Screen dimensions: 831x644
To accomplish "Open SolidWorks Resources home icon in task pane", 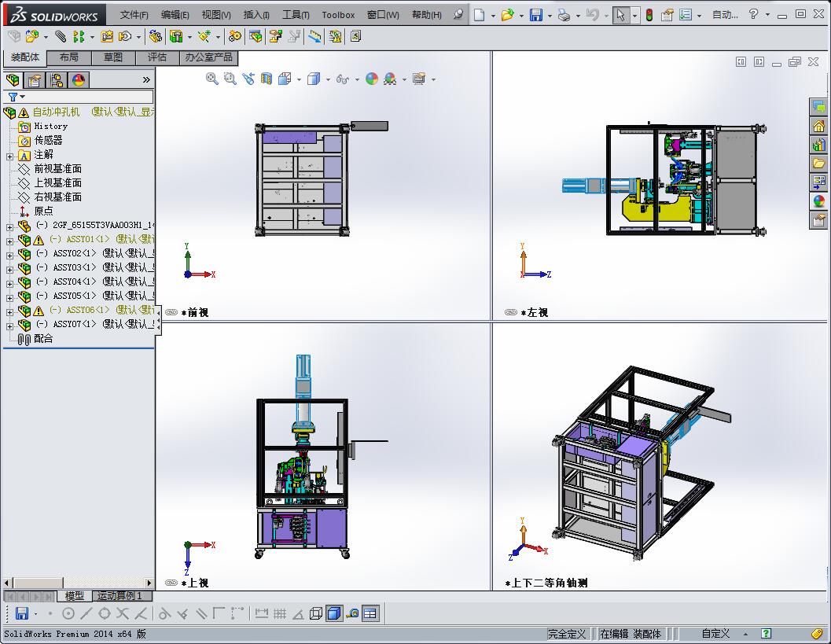I will pos(818,126).
